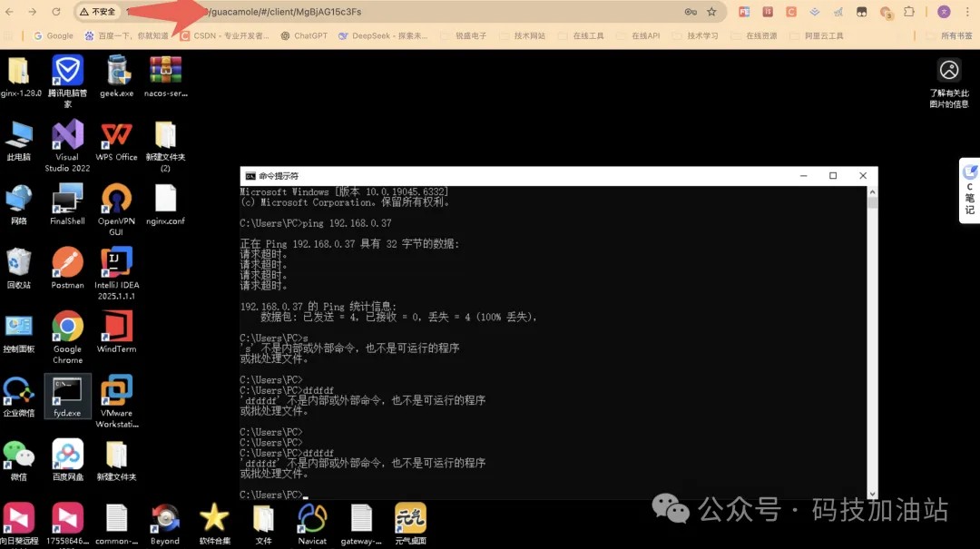Open the 所有书签 folder
The height and width of the screenshot is (549, 980).
pos(950,35)
